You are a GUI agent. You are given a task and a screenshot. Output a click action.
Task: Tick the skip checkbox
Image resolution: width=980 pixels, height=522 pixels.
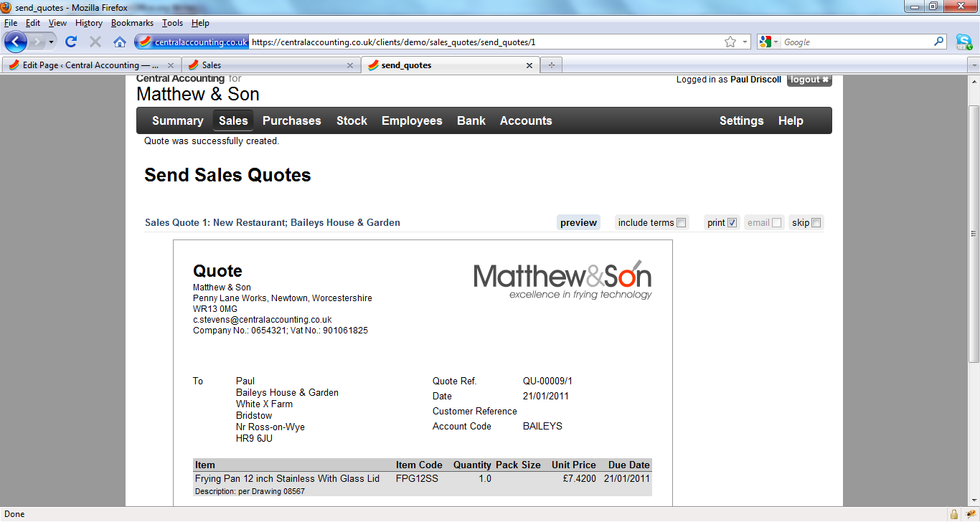point(816,223)
